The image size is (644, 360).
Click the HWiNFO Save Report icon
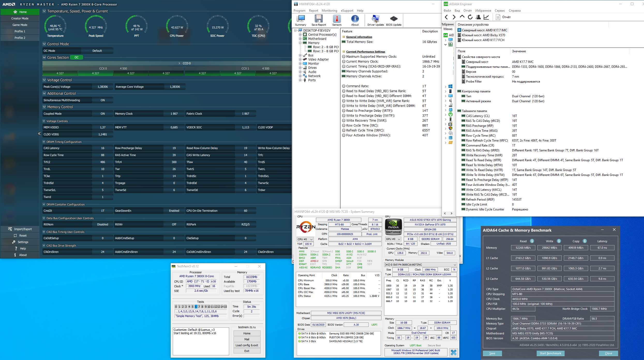[x=319, y=20]
